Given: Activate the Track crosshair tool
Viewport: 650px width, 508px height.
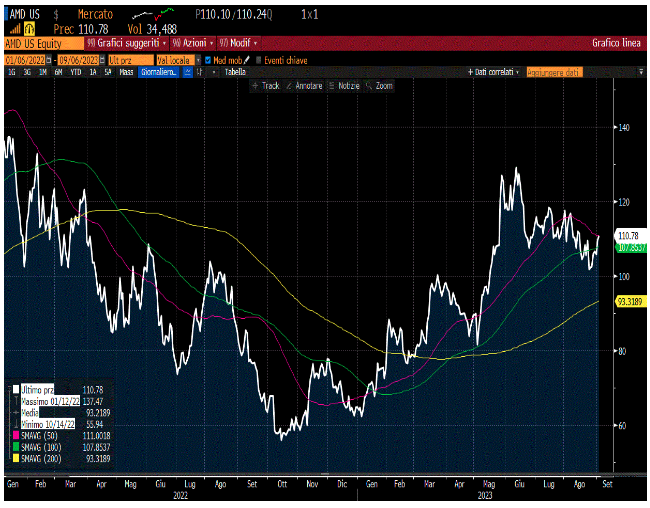Looking at the screenshot, I should pyautogui.click(x=266, y=86).
